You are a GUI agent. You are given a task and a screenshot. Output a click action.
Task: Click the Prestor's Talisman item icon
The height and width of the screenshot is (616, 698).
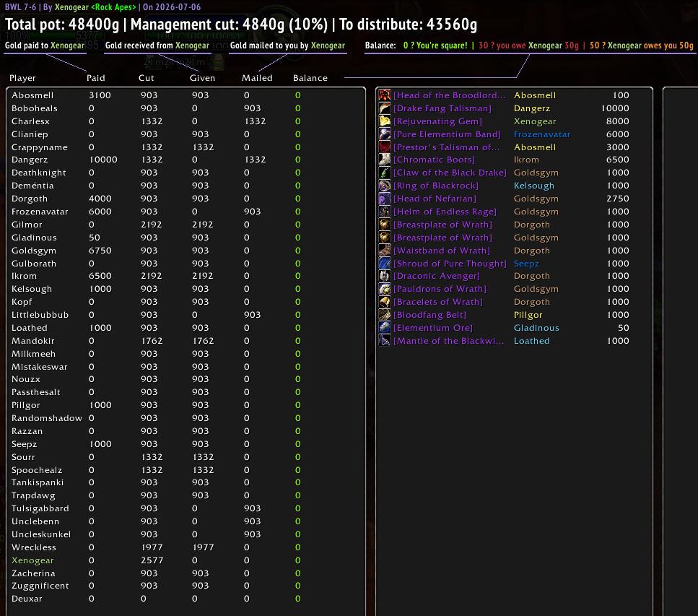point(385,147)
